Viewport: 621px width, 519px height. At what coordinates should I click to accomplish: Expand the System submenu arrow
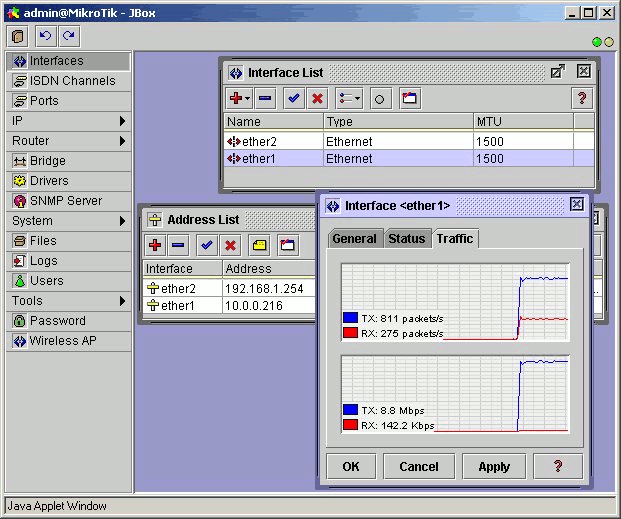(122, 221)
